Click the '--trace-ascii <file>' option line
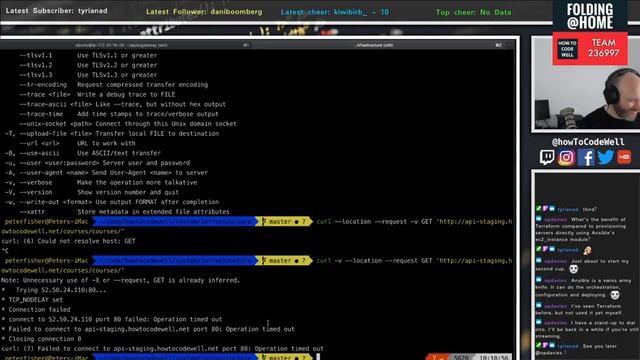Screen dimensions: 640x360 (122, 104)
